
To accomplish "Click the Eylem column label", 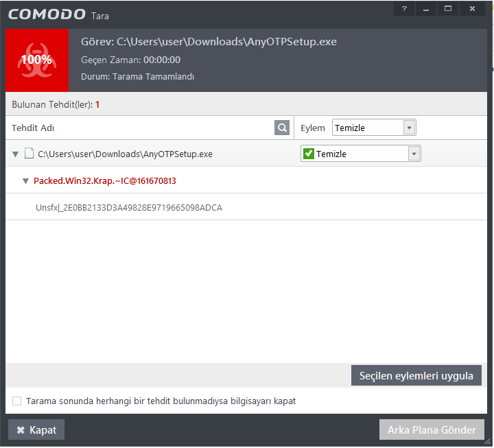I will point(313,128).
